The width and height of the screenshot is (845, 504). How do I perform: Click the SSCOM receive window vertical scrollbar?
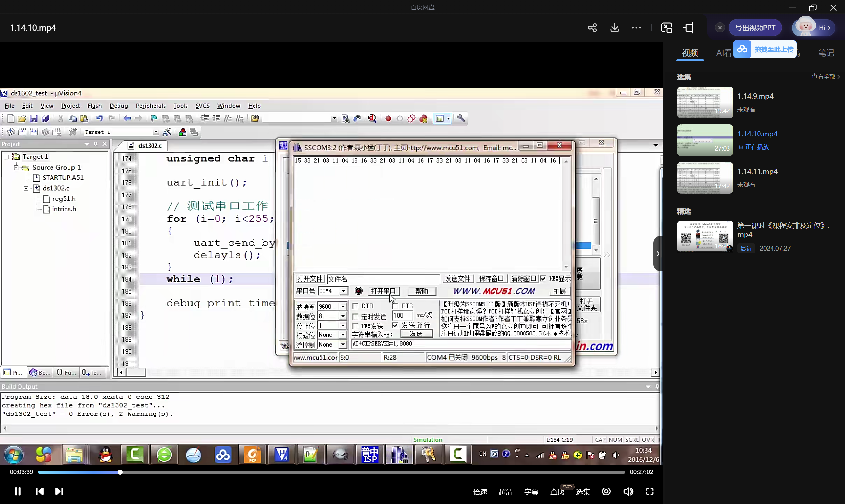[566, 214]
